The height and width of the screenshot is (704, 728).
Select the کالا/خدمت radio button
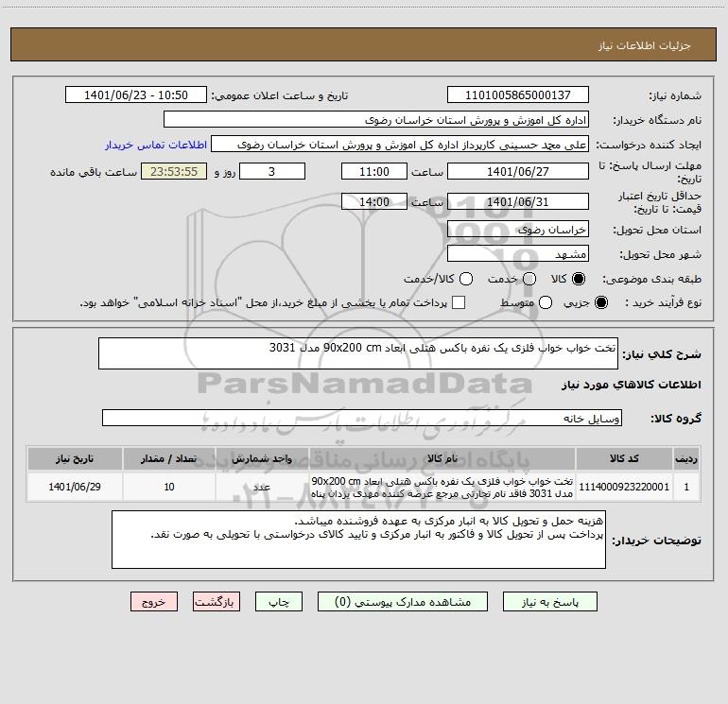tap(466, 279)
